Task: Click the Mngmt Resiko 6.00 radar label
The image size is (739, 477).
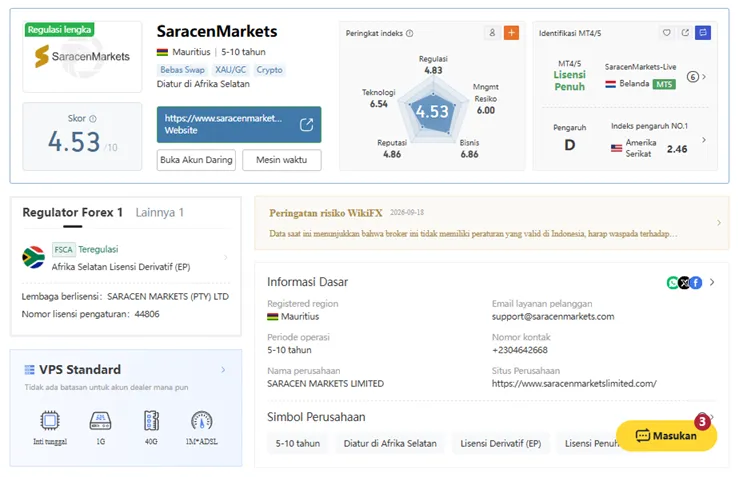Action: (x=486, y=99)
